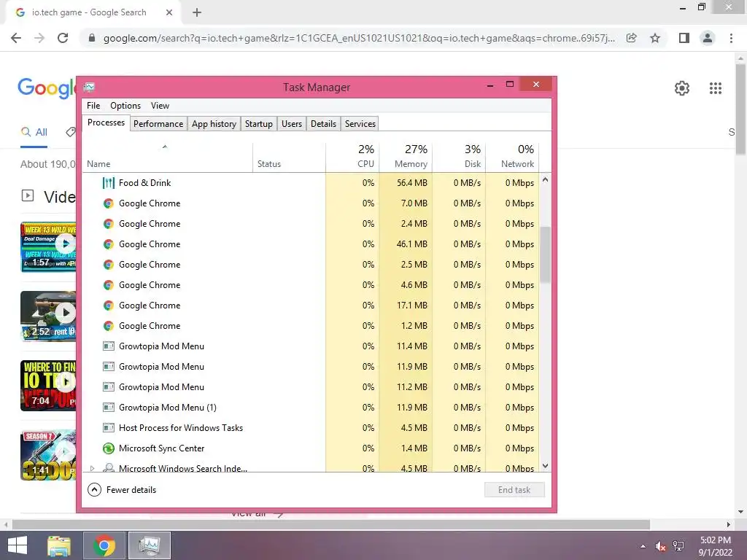Click the Chrome taskbar icon

coord(104,545)
